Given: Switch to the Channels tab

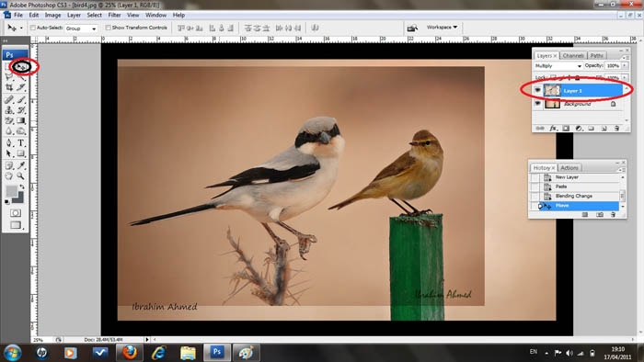Looking at the screenshot, I should click(573, 55).
